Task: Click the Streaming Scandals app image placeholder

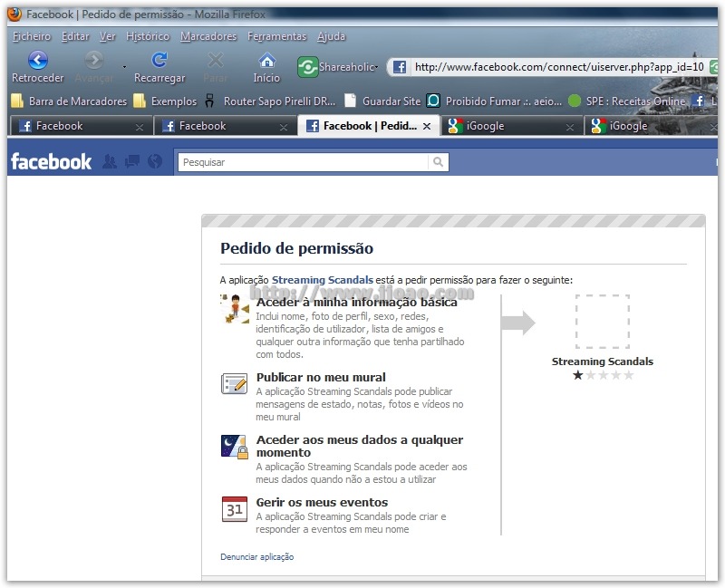Action: pos(602,322)
